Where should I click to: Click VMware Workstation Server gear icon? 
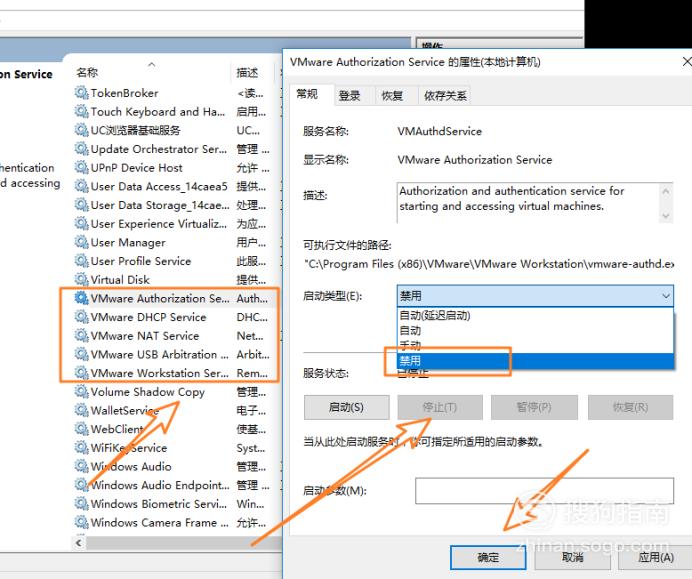click(x=81, y=372)
